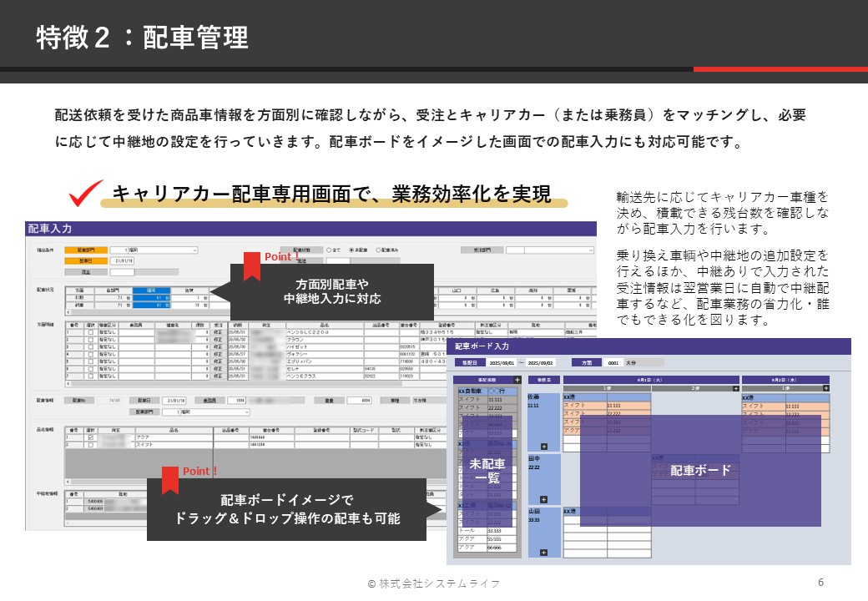Click the plus icon on 9月2日 1便 header
The image size is (868, 601).
pyautogui.click(x=824, y=388)
